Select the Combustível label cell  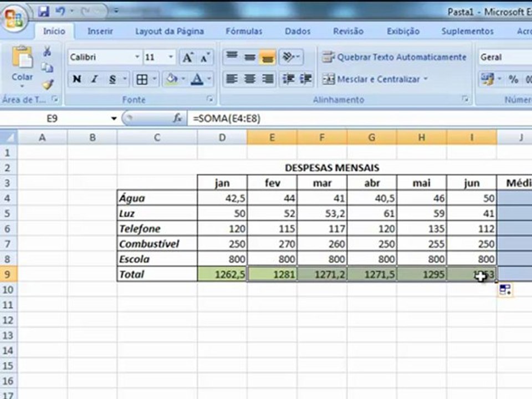(x=157, y=244)
